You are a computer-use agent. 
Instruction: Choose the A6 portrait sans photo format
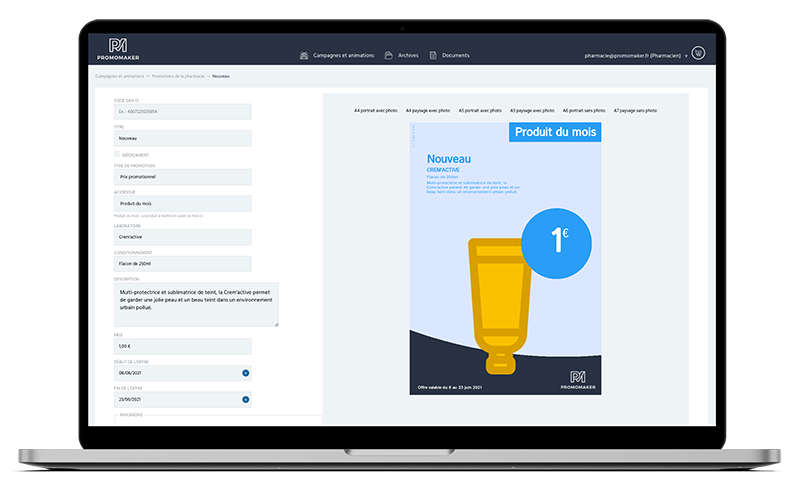584,110
